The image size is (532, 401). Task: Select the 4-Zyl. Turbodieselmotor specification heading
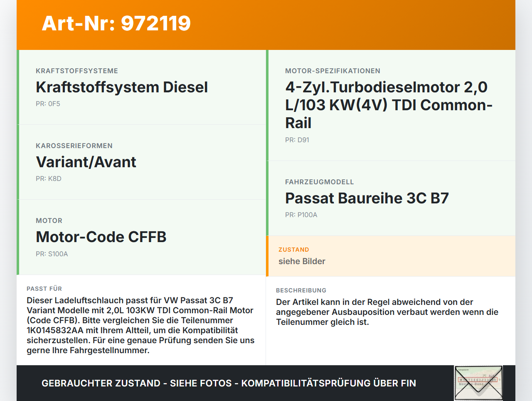[x=389, y=105]
